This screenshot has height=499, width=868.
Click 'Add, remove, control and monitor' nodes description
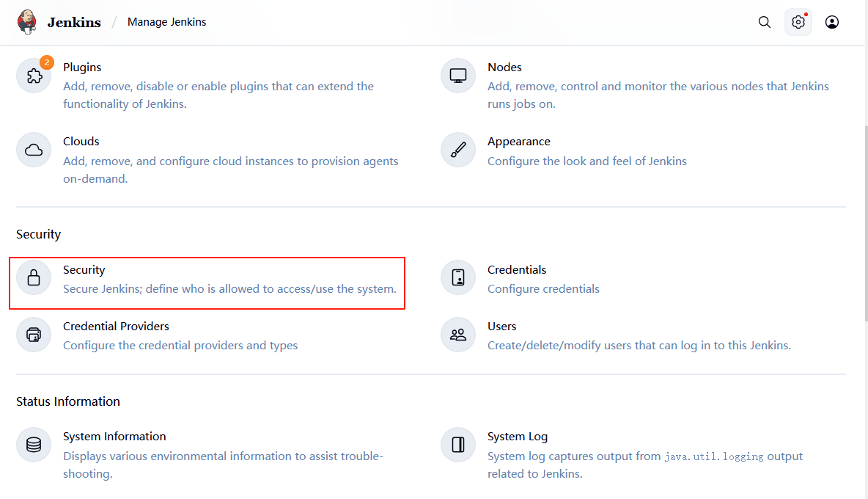(x=658, y=95)
